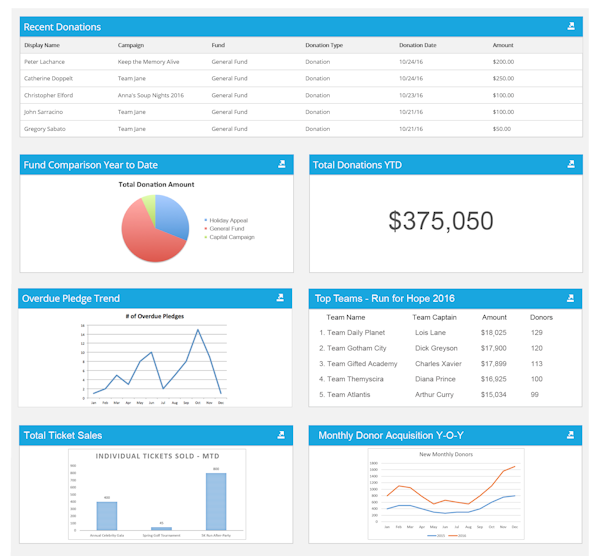600x556 pixels.
Task: Open Peter Lachance donation row
Action: (301, 62)
